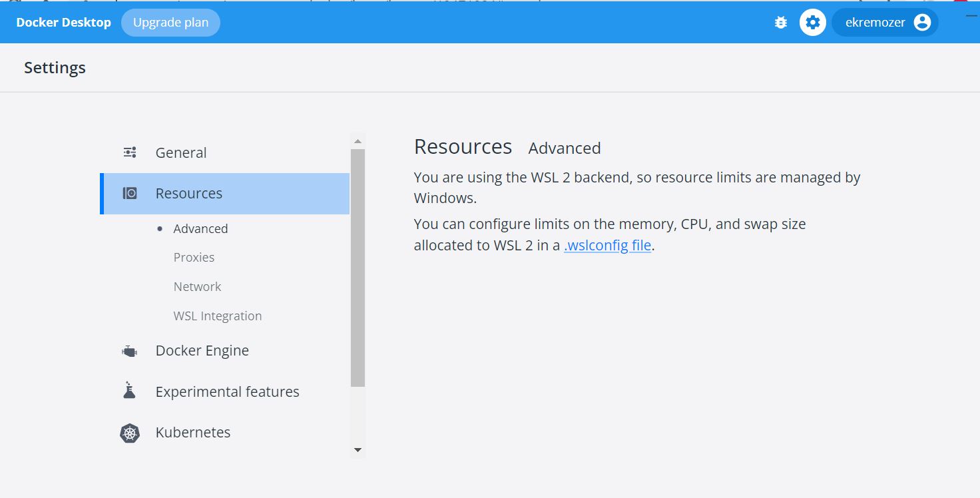980x498 pixels.
Task: Click the Resources disk icon
Action: tap(130, 194)
